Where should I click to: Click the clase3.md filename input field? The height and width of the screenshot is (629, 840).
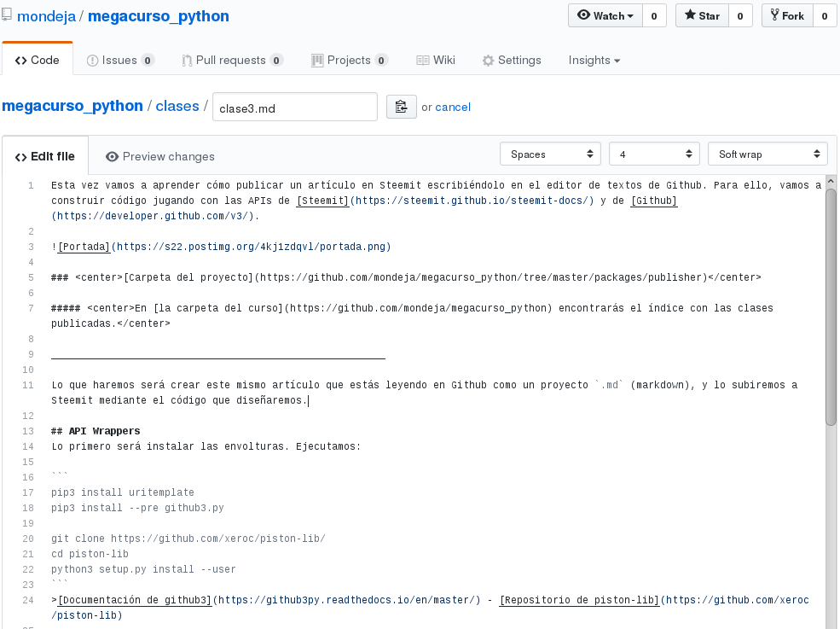(x=295, y=107)
